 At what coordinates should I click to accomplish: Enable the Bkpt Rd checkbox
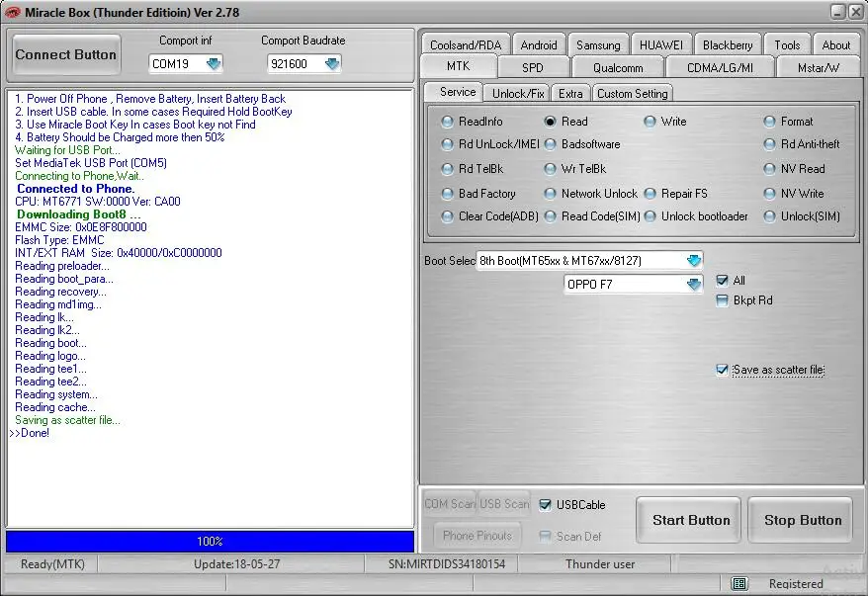(722, 300)
